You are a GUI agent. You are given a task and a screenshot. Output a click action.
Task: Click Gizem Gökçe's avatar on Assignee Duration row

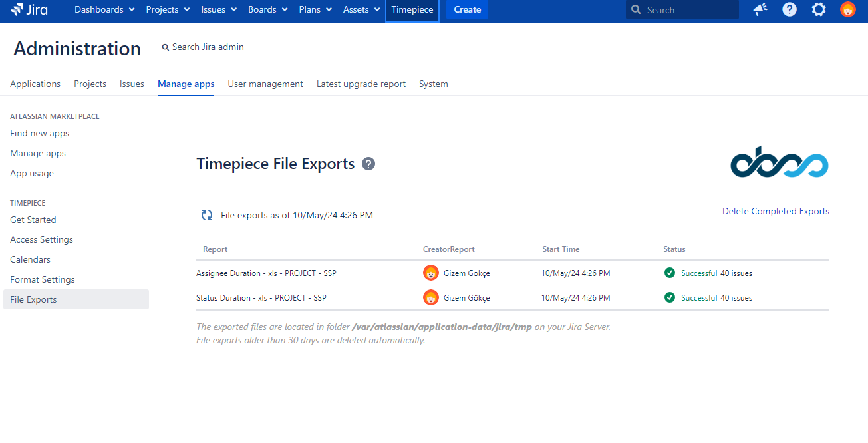pyautogui.click(x=431, y=273)
